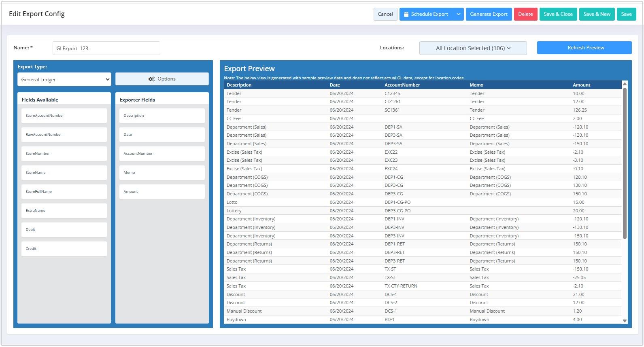Click the AccountNumber column header in preview

tap(402, 85)
